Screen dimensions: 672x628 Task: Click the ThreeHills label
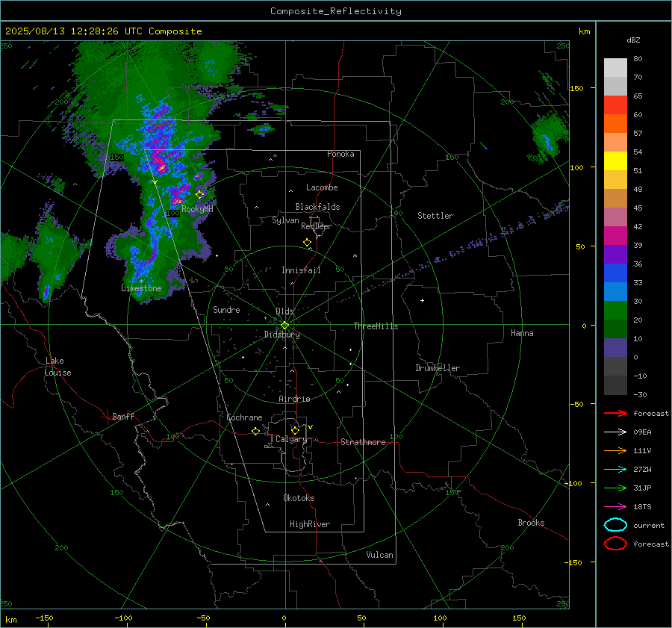coord(376,326)
